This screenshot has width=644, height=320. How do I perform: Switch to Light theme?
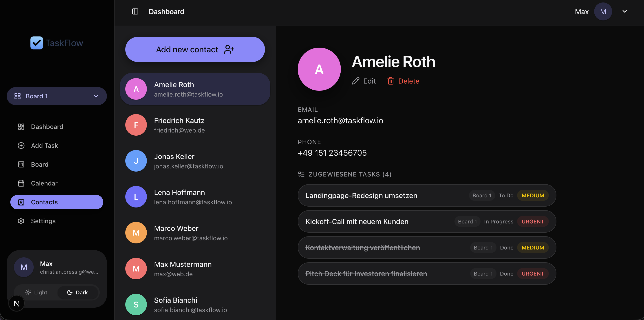coord(36,292)
